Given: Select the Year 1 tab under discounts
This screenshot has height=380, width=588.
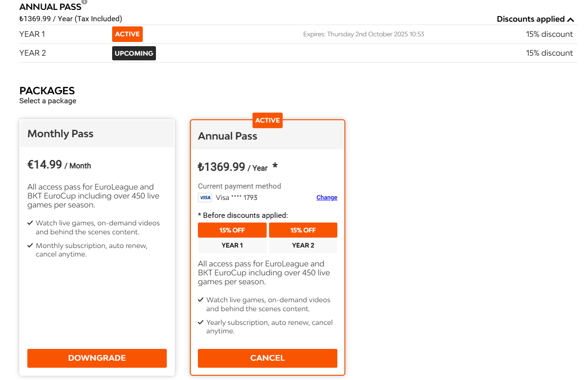Looking at the screenshot, I should click(x=232, y=245).
